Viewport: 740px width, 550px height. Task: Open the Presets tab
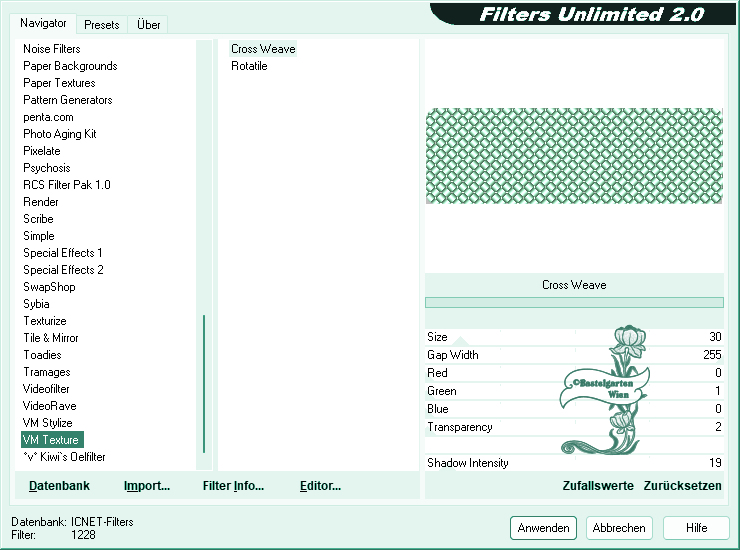[101, 25]
